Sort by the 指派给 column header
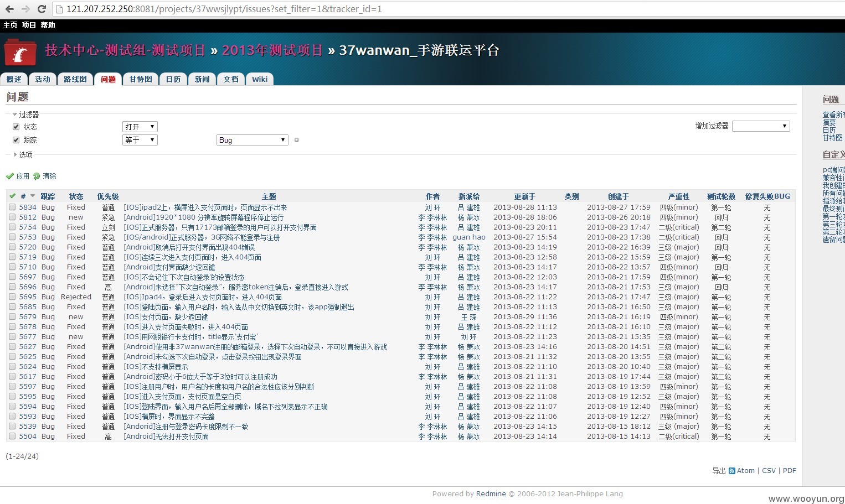The width and height of the screenshot is (845, 504). (469, 196)
